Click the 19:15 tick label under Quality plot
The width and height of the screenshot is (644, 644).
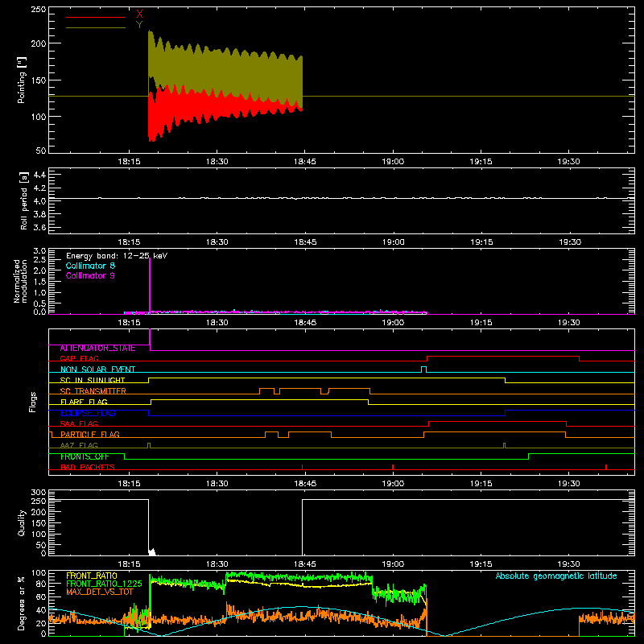coord(481,564)
